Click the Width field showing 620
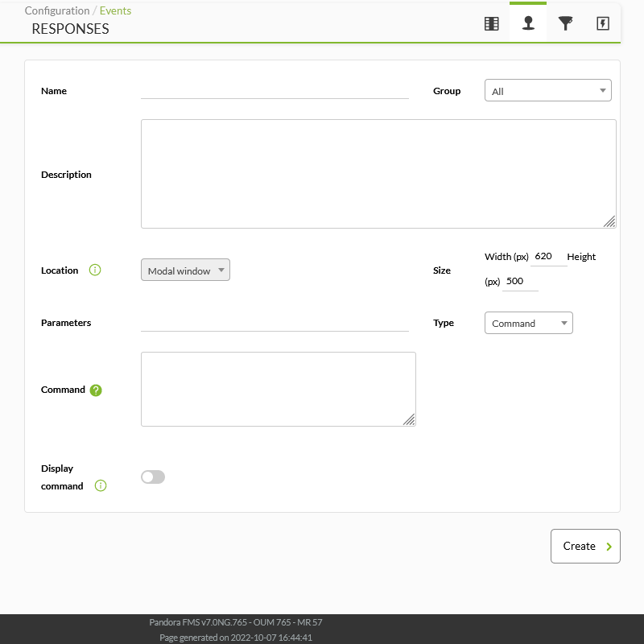This screenshot has width=644, height=644. tap(549, 257)
